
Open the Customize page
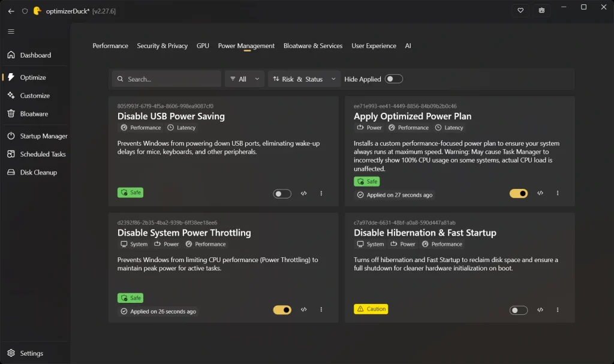click(35, 95)
